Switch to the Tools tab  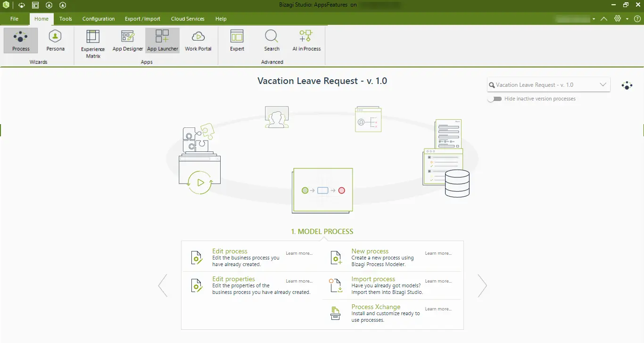(66, 19)
